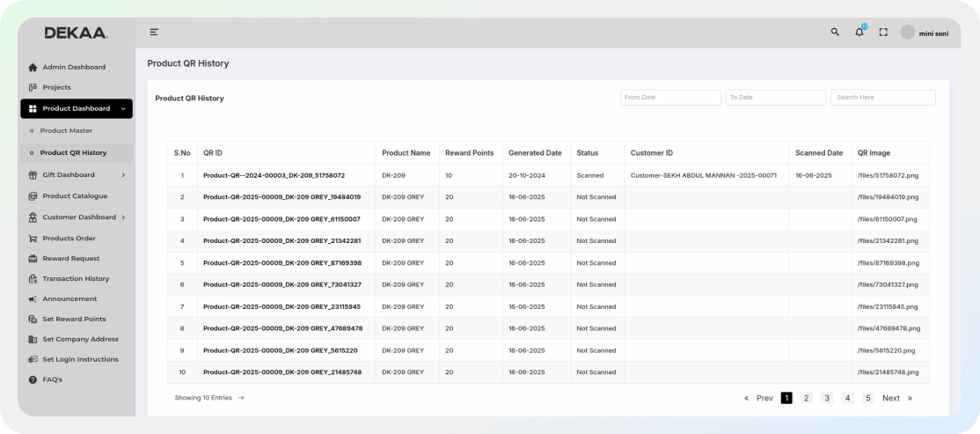This screenshot has height=434, width=980.
Task: Open QR image /files/61150007.png
Action: (888, 219)
